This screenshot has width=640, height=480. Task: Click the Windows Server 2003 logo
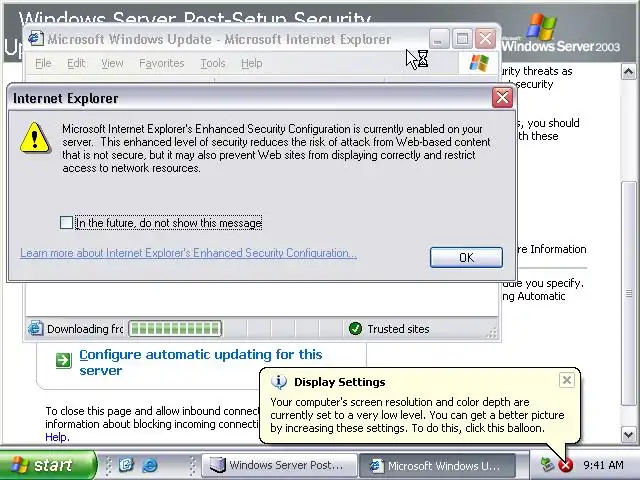point(560,33)
